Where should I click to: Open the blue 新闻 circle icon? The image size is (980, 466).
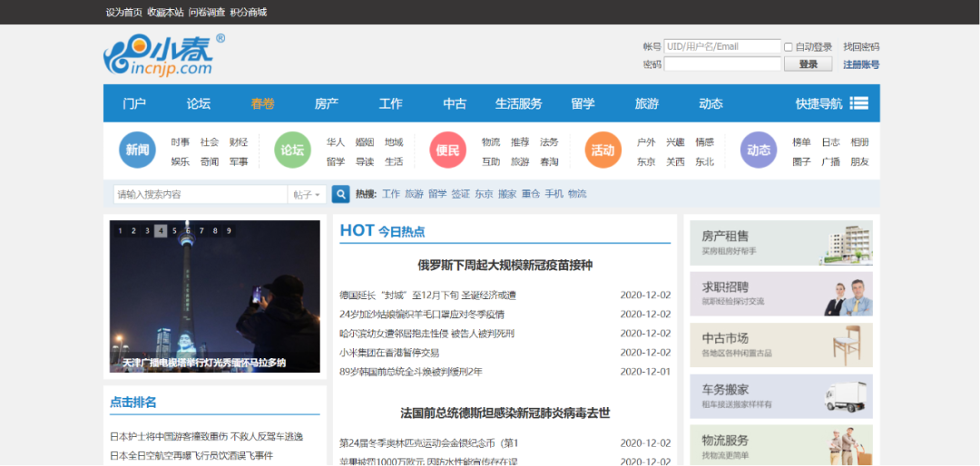[138, 150]
